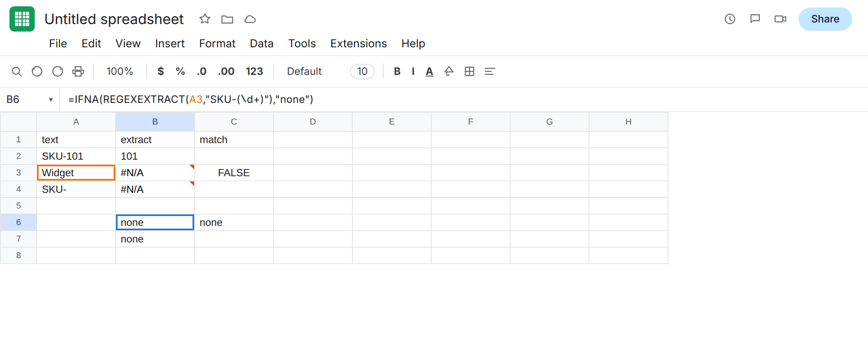This screenshot has height=339, width=868.
Task: Toggle italic formatting
Action: pos(413,71)
